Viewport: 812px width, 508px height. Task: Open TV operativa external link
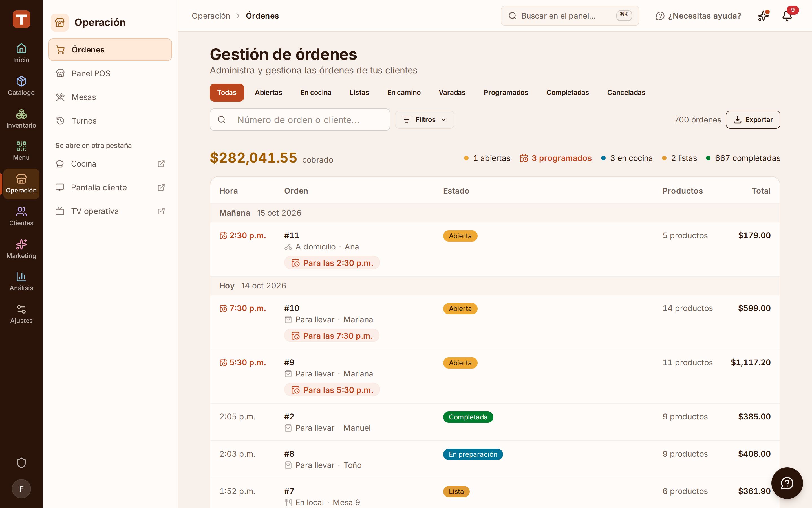coord(110,211)
